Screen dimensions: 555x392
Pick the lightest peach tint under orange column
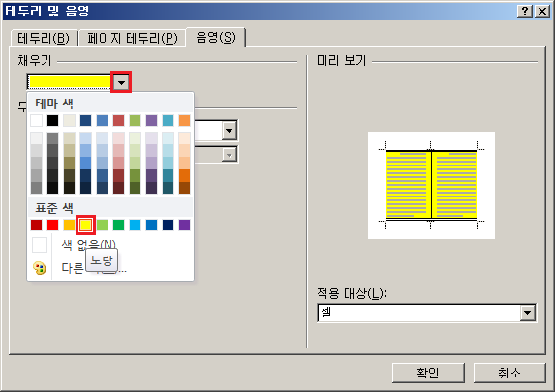[x=184, y=138]
